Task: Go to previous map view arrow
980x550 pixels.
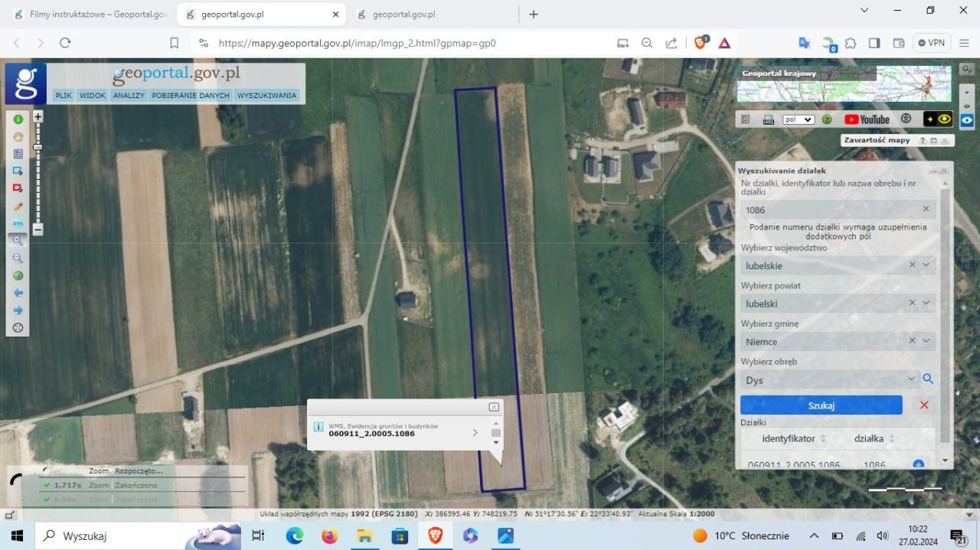Action: tap(18, 293)
